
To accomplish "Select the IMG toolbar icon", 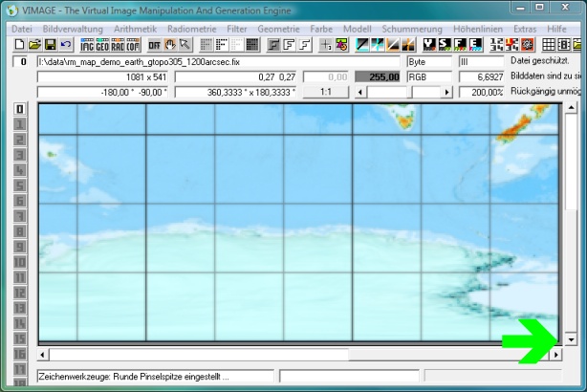I will pyautogui.click(x=88, y=45).
